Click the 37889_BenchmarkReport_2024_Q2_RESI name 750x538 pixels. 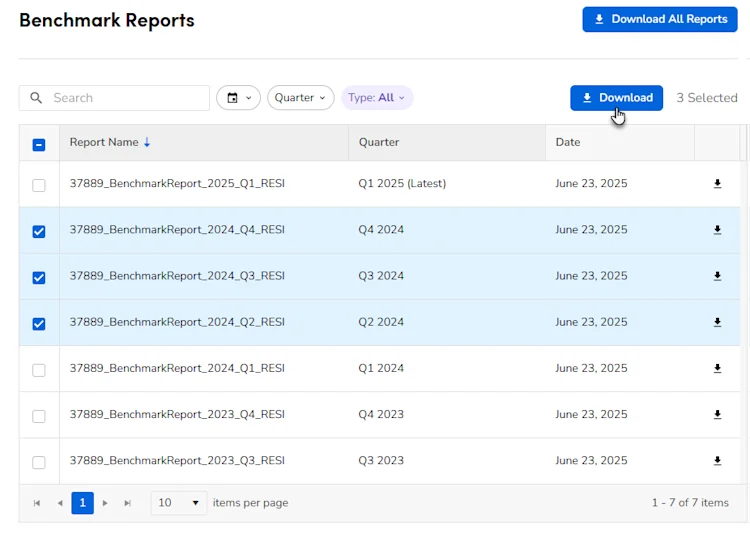(x=177, y=322)
